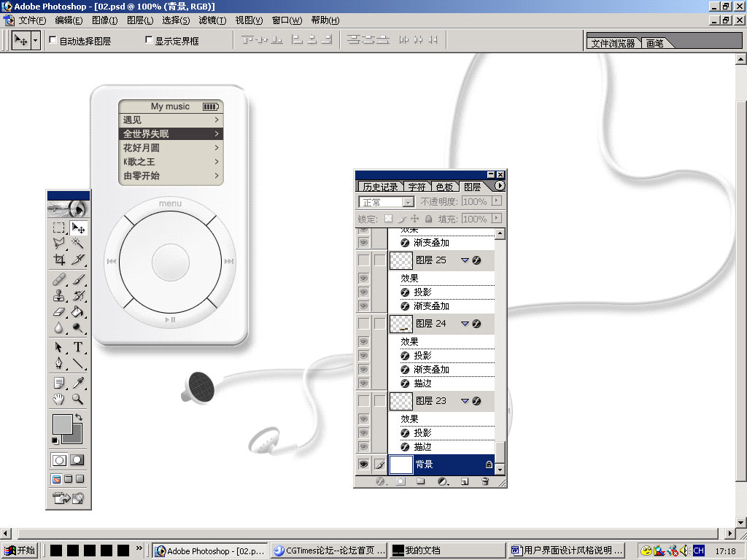This screenshot has height=560, width=747.
Task: Choose the Zoom magnifier tool
Action: pyautogui.click(x=78, y=399)
